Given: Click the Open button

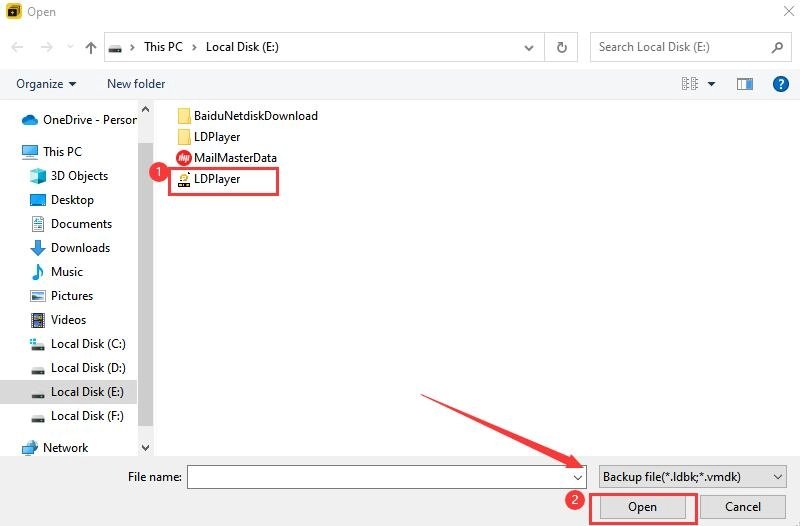Looking at the screenshot, I should tap(642, 507).
